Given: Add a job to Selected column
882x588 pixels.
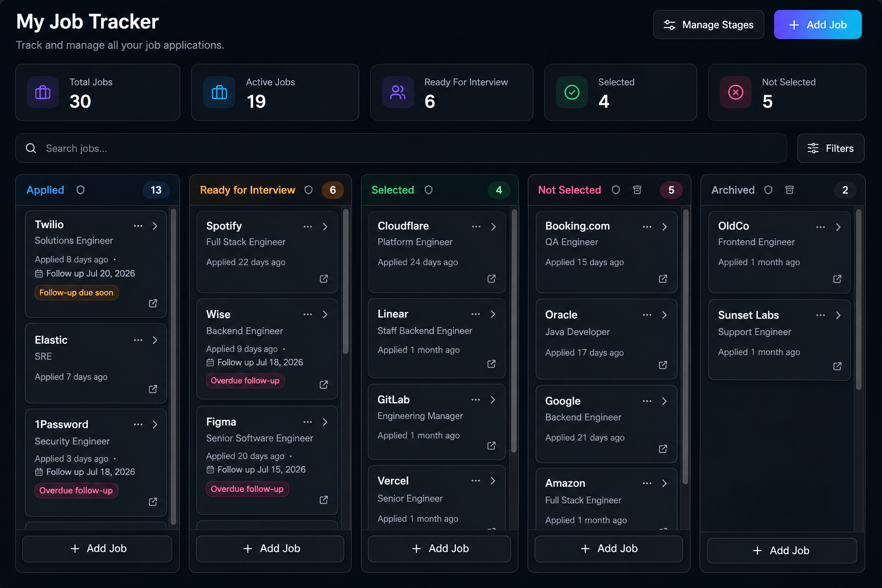Looking at the screenshot, I should click(439, 549).
